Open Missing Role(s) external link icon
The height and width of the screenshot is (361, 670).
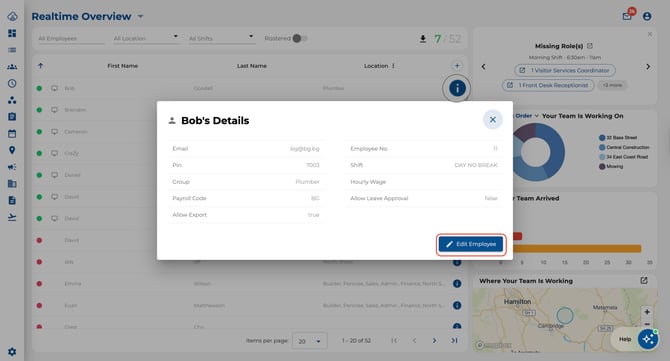click(x=590, y=46)
